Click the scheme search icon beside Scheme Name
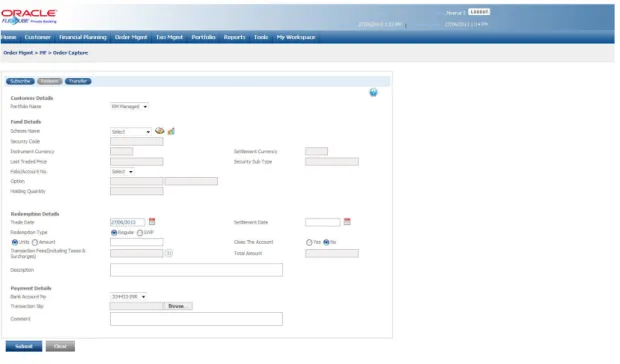The image size is (620, 364). tap(160, 131)
